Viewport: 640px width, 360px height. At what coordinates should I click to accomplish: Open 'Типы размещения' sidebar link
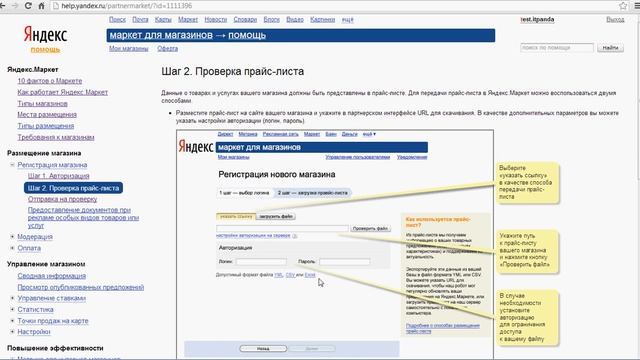point(46,126)
